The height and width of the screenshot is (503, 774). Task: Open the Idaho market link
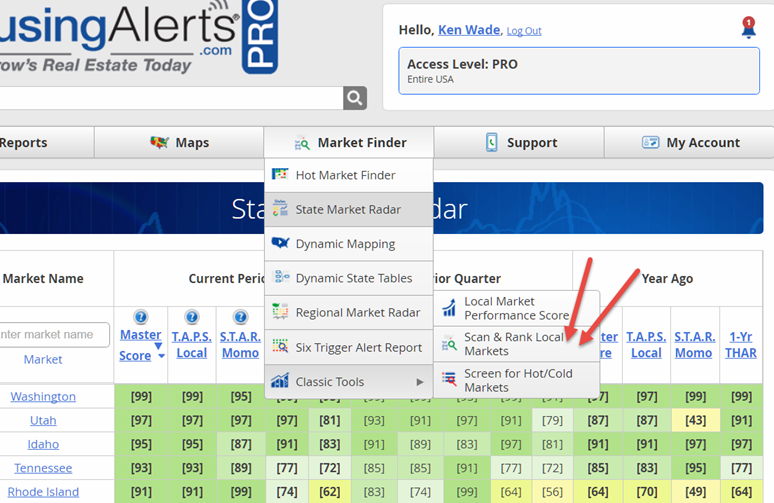click(43, 444)
